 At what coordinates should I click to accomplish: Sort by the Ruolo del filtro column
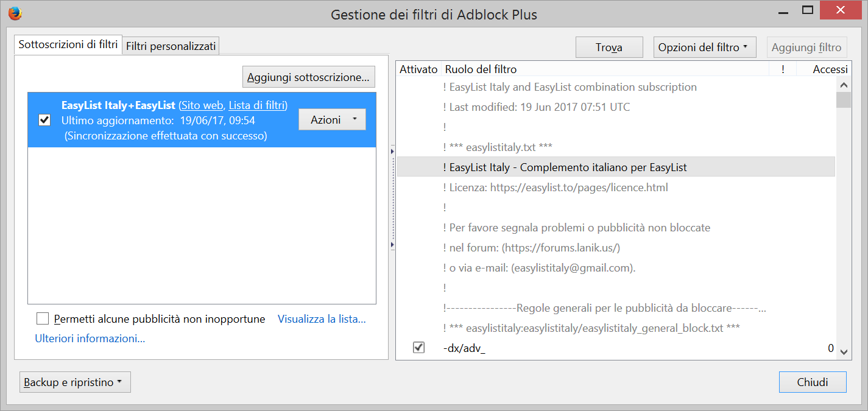605,69
